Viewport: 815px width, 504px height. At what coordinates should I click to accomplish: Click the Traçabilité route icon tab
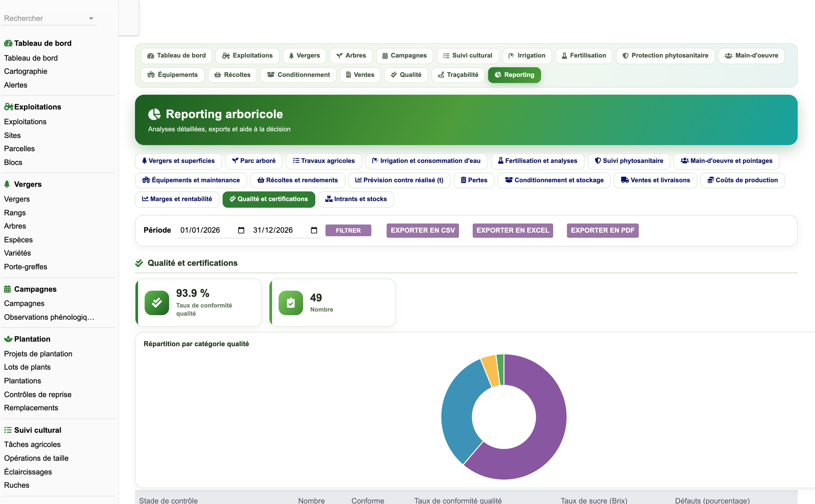441,75
